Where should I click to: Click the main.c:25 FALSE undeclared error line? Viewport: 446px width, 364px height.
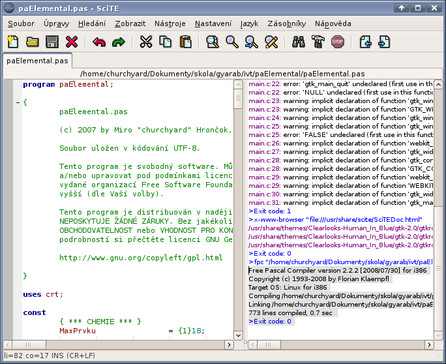(340, 135)
